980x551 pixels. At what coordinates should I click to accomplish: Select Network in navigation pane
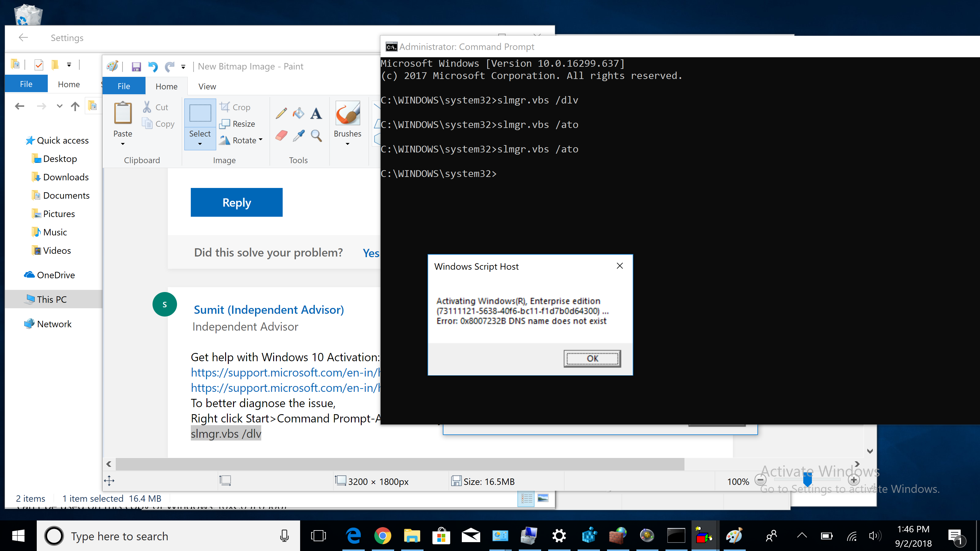coord(48,324)
